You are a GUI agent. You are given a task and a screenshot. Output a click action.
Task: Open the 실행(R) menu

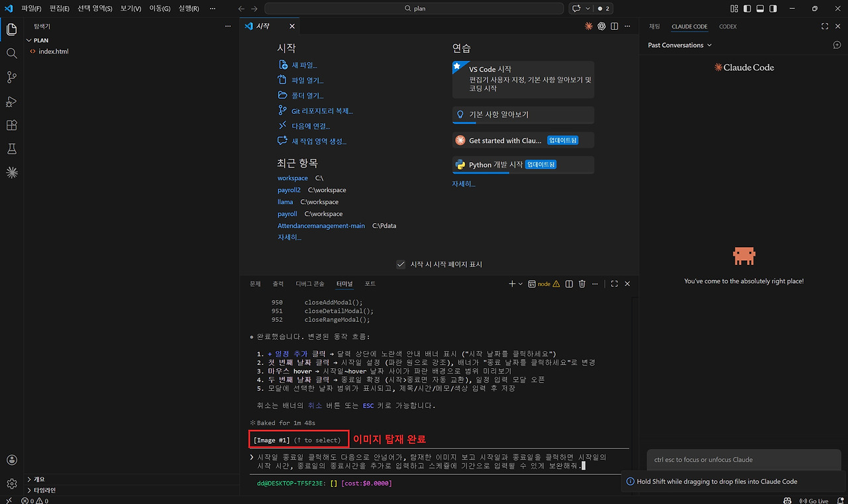189,9
